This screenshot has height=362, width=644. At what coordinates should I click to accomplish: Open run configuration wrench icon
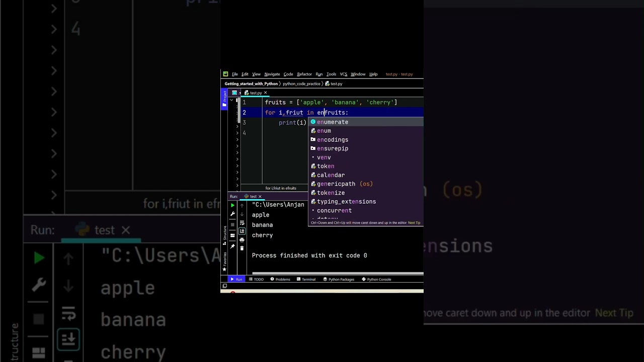[232, 214]
